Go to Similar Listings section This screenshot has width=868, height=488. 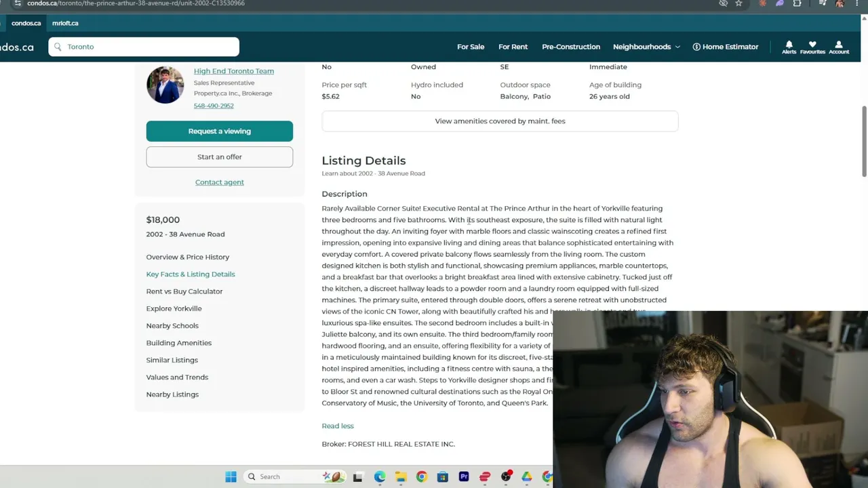[172, 360]
